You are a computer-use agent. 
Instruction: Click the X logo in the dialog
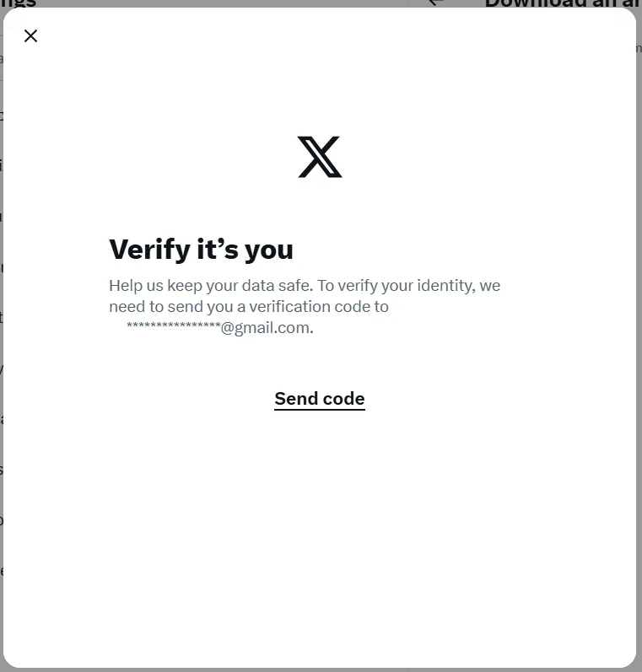tap(320, 157)
